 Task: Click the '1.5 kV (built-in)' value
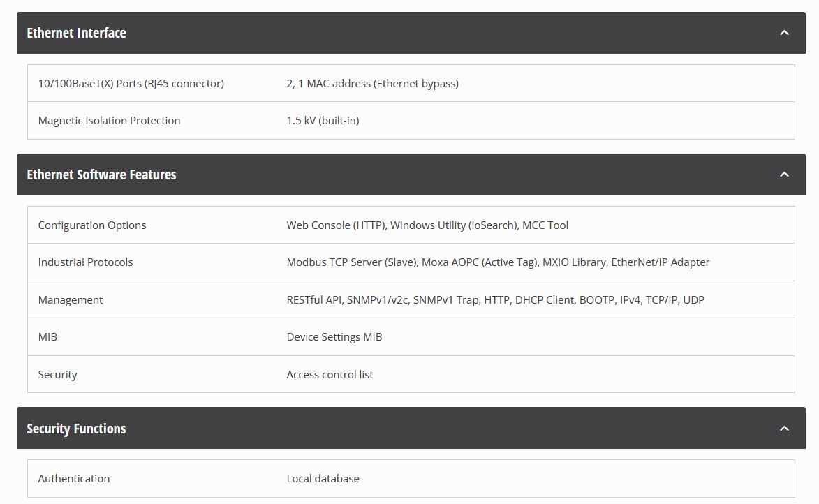pos(323,121)
